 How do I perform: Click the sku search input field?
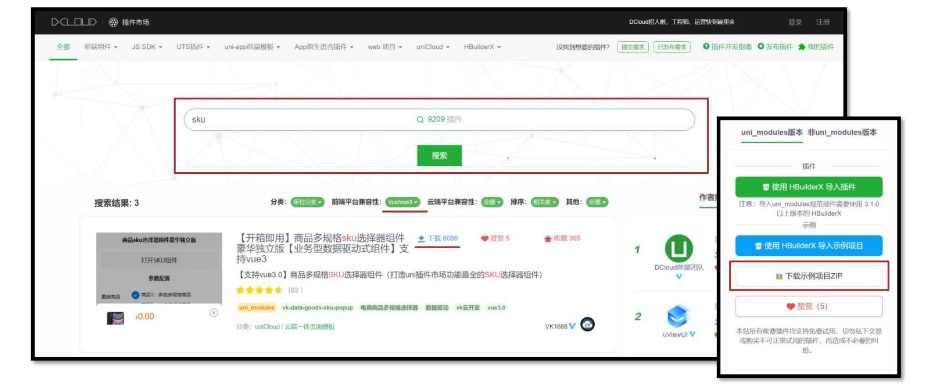tap(439, 119)
